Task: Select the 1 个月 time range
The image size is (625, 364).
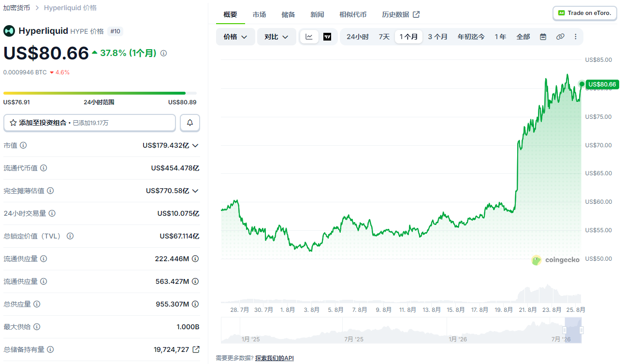Action: tap(408, 37)
